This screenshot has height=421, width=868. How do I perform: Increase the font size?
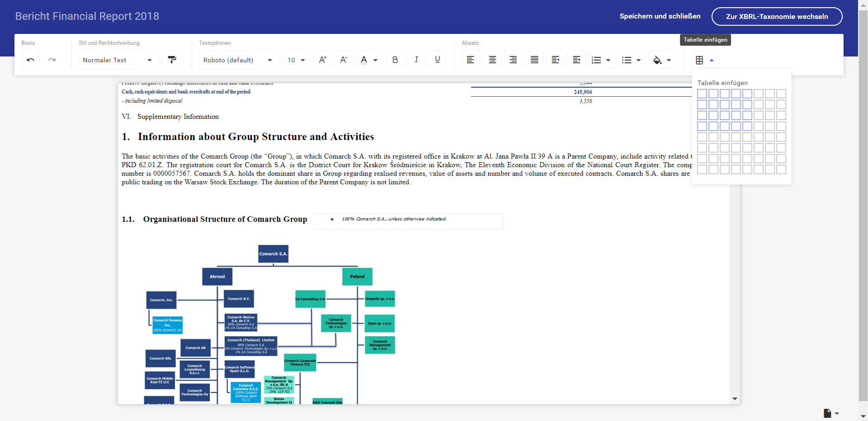coord(322,60)
